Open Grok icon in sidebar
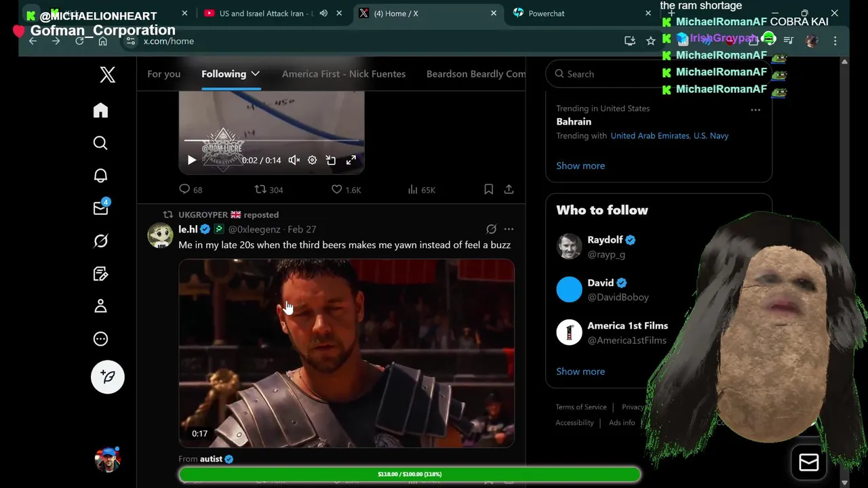 (100, 241)
